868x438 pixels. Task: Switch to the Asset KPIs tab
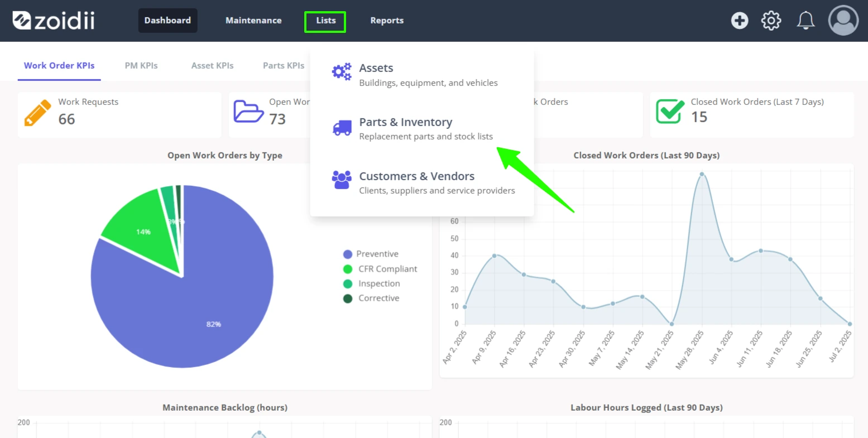(213, 65)
